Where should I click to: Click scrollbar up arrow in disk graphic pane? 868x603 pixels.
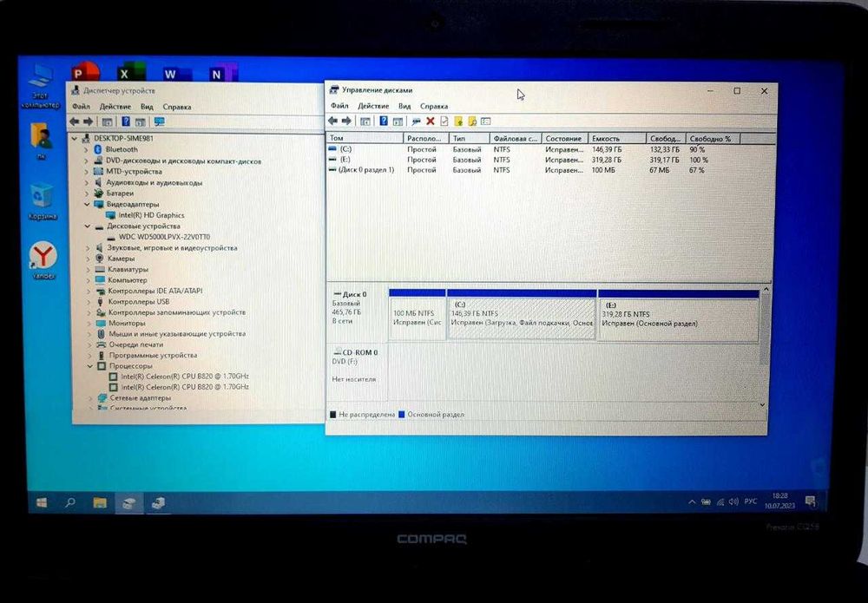coord(766,289)
